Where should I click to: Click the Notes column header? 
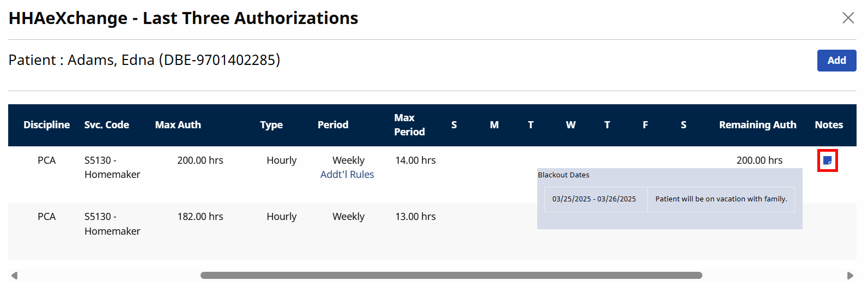pyautogui.click(x=828, y=125)
